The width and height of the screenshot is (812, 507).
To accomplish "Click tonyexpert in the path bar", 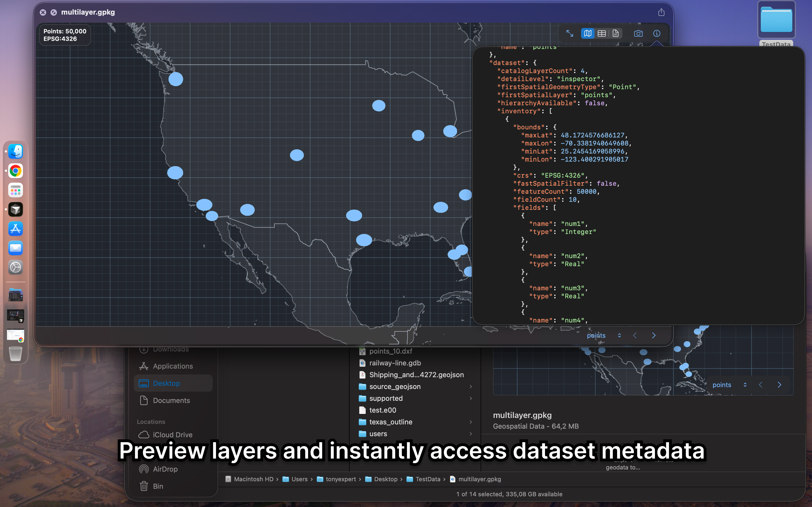I will point(340,479).
